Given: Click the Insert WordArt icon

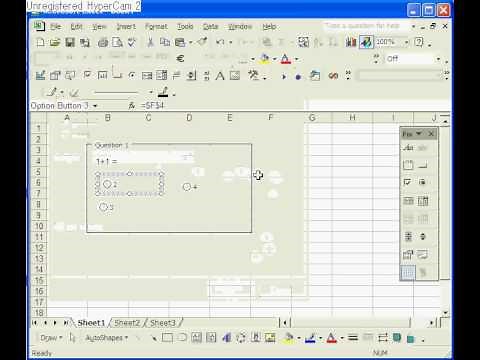Looking at the screenshot, I should [227, 338].
